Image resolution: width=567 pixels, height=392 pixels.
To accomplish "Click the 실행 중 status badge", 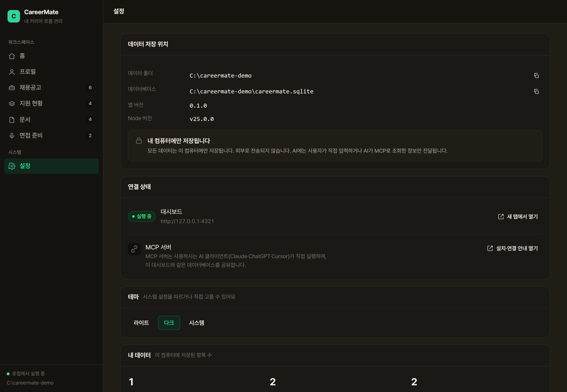I will tap(142, 216).
